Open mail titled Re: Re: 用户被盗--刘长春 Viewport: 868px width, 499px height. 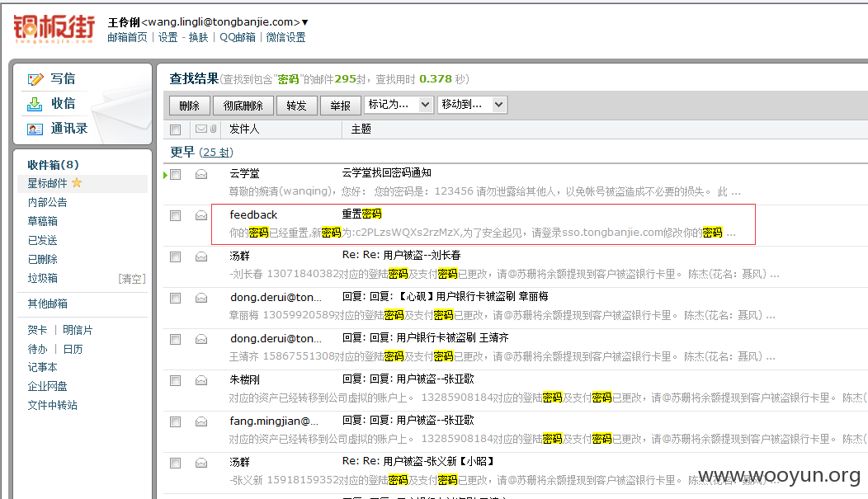(x=401, y=255)
